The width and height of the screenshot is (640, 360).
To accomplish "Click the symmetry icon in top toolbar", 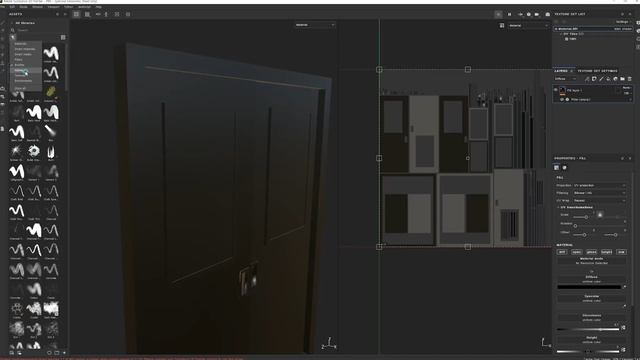I will pyautogui.click(x=98, y=14).
